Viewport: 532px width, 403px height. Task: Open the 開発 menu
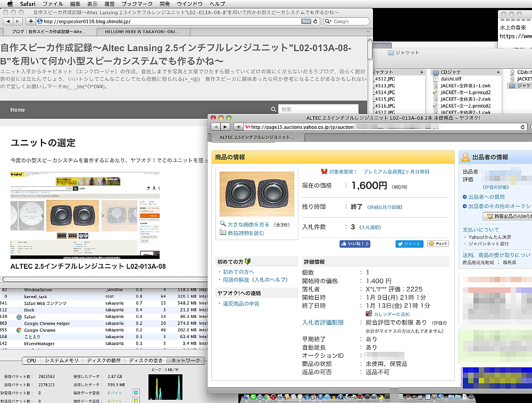click(x=164, y=4)
